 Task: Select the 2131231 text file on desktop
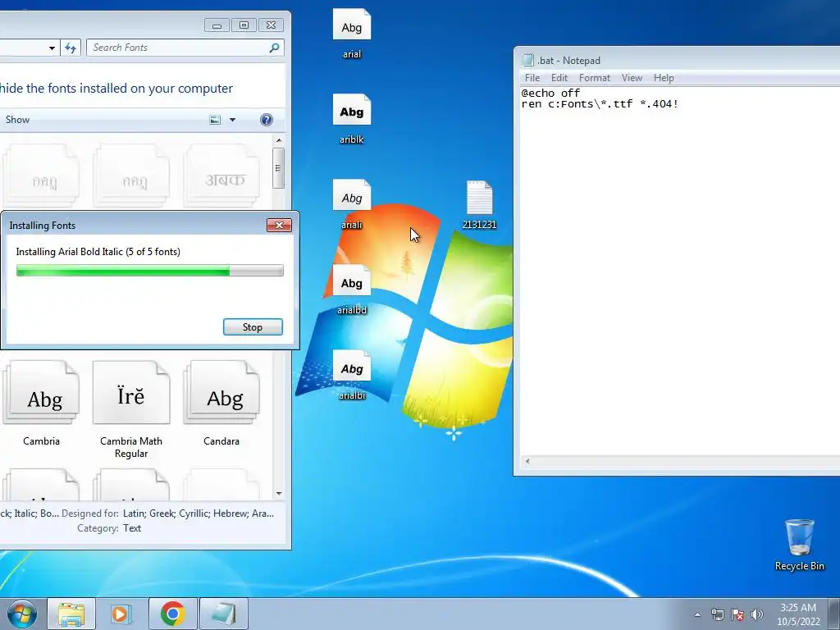point(479,204)
